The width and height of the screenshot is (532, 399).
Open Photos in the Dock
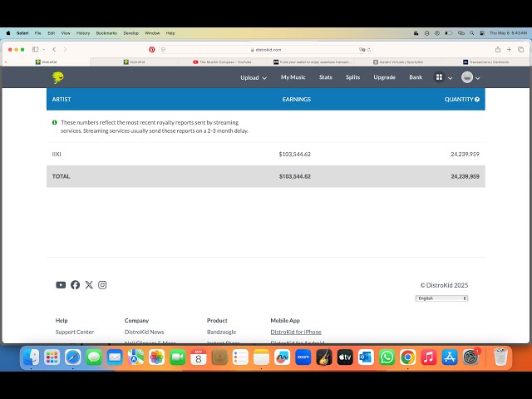156,357
